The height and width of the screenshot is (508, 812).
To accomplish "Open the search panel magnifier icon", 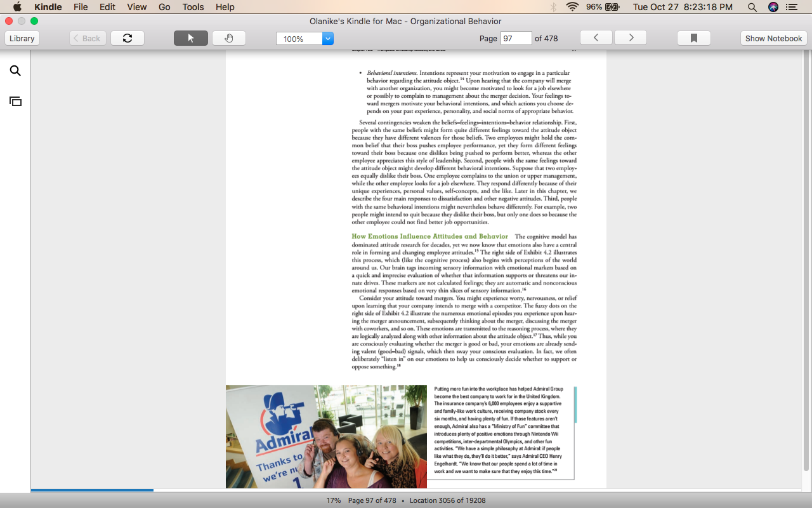I will [x=15, y=71].
